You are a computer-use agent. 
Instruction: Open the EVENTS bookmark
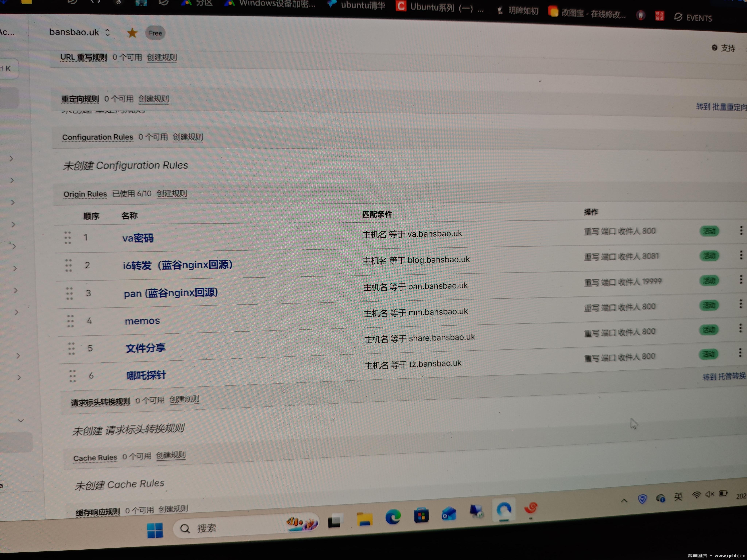tap(693, 17)
